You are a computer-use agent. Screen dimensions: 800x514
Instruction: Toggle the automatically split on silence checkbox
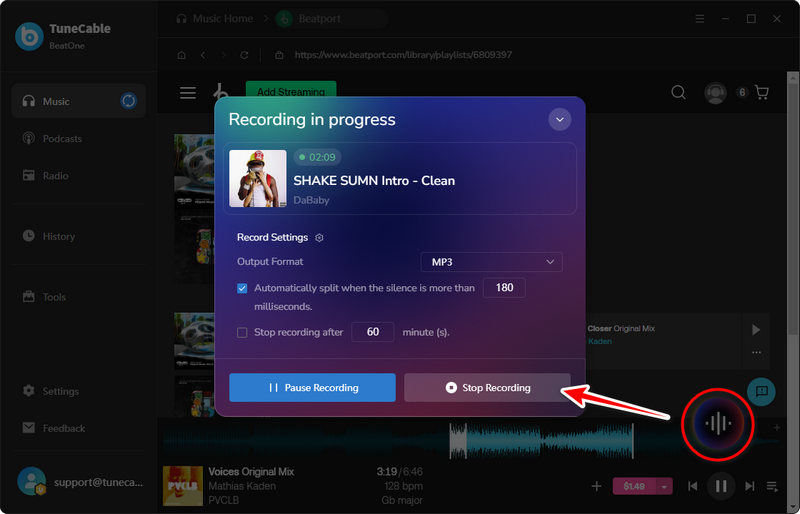pos(242,288)
